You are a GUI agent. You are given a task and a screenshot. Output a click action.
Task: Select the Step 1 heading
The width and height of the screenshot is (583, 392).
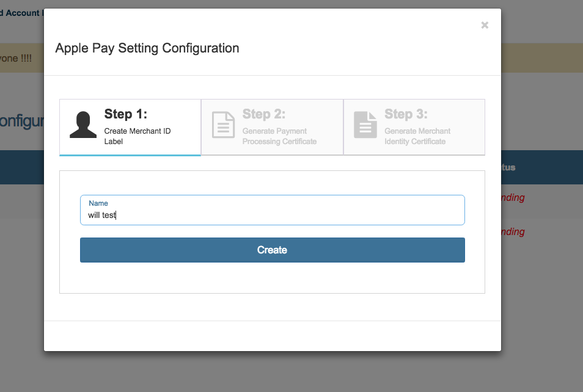tap(125, 114)
